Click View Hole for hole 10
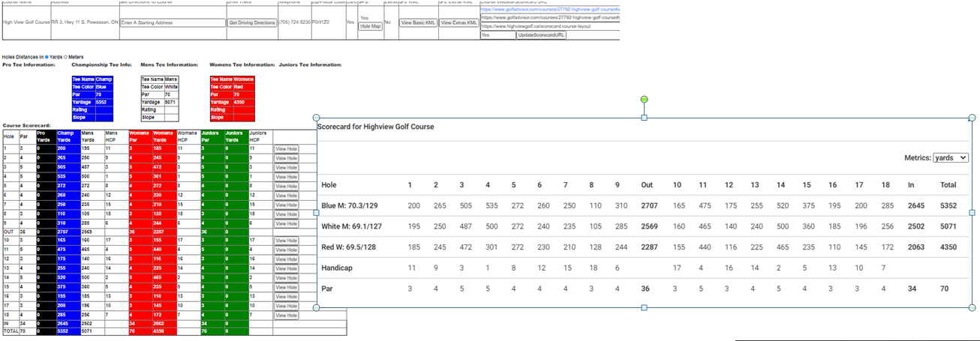 pyautogui.click(x=287, y=241)
